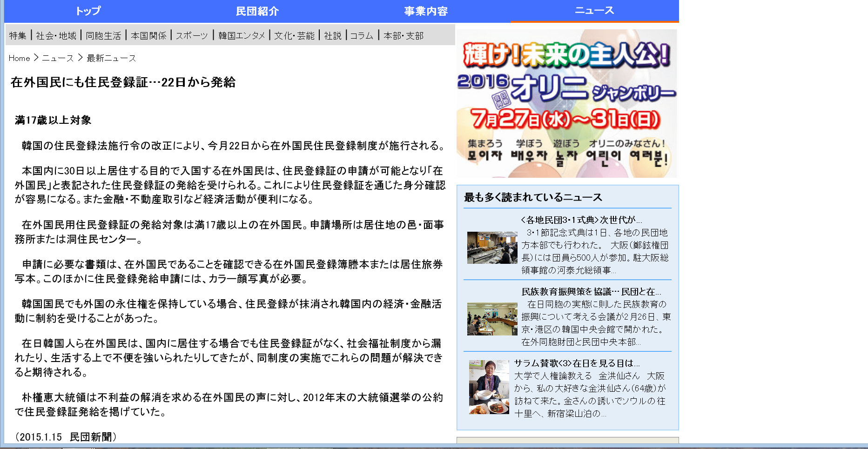Select the 韓国エンタメ category
This screenshot has height=449, width=868.
[241, 35]
